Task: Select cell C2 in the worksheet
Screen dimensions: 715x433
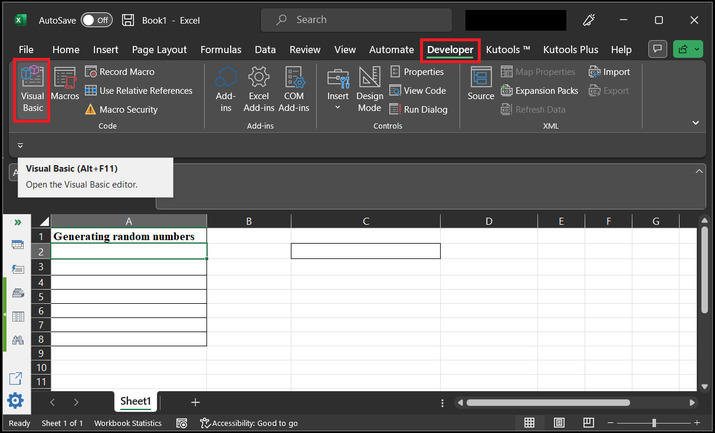Action: (x=365, y=251)
